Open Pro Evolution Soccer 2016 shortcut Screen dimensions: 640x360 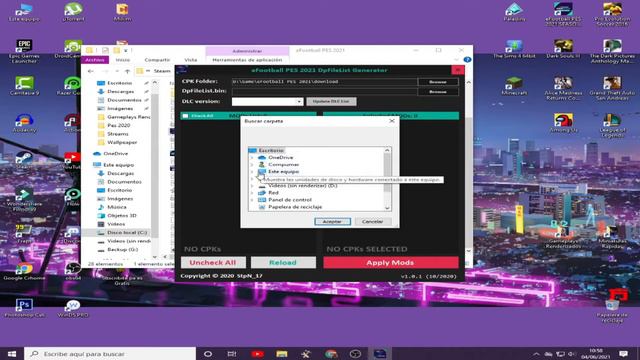pos(612,14)
